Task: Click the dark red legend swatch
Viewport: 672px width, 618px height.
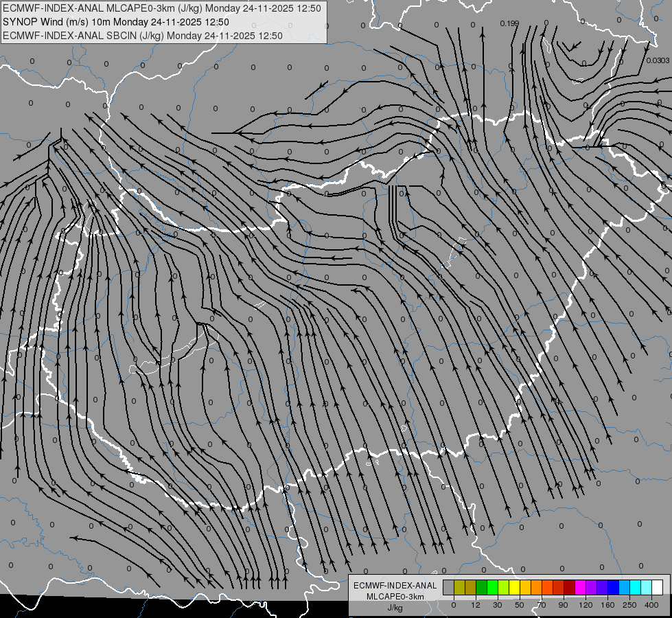Action: point(569,587)
